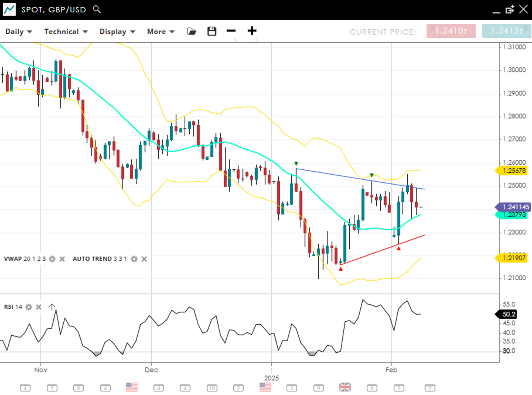Viewport: 532px width, 395px height.
Task: Click the UK flag event marker
Action: pyautogui.click(x=345, y=387)
